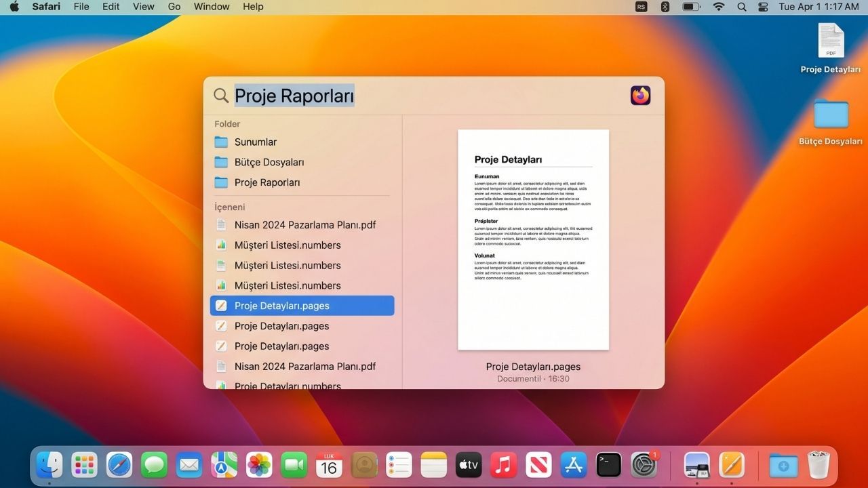Click menu bar Spotlight search icon
This screenshot has width=868, height=488.
point(742,7)
